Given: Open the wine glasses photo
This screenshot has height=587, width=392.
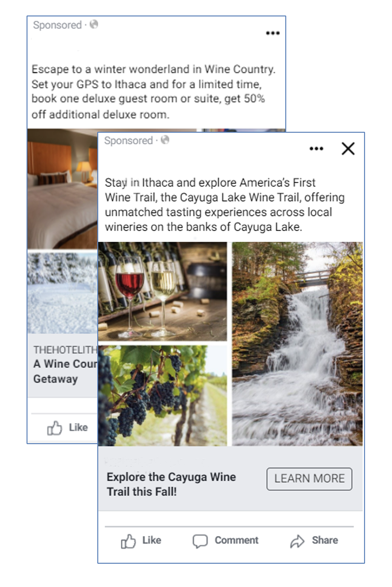Looking at the screenshot, I should point(162,291).
